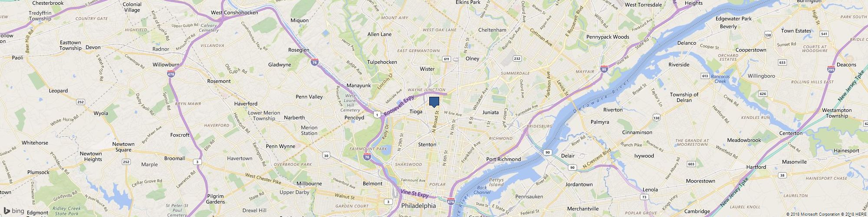
Task: Click the Port Richmond label
Action: point(503,159)
